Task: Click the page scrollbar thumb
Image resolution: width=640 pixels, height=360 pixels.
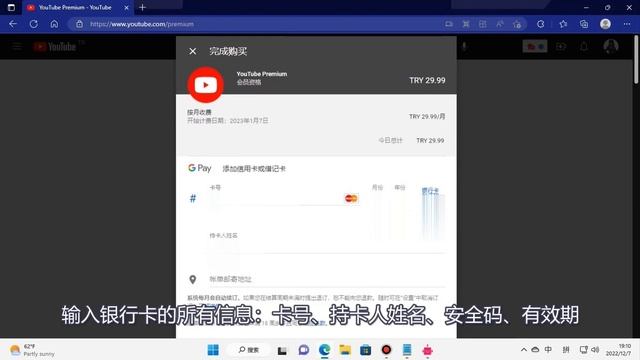Action: coord(636,60)
